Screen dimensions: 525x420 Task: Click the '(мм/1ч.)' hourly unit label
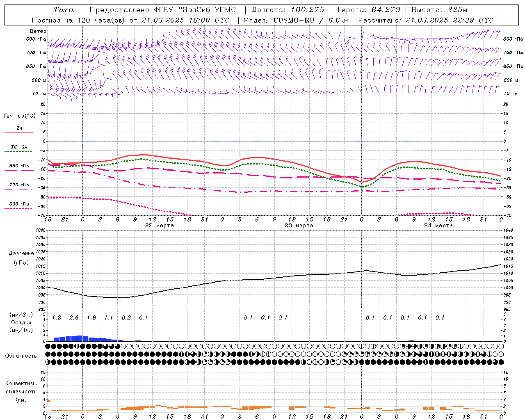point(21,330)
